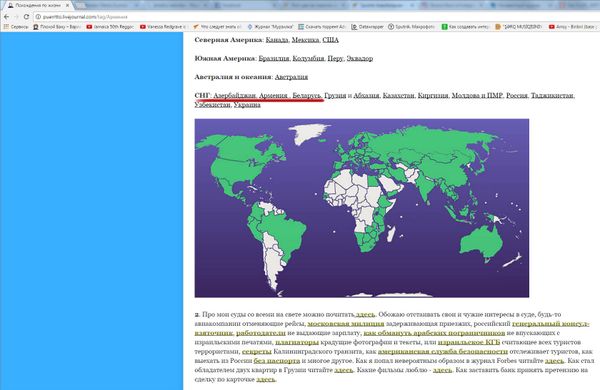Open the плагиаторы link in the paragraph

pos(297,342)
